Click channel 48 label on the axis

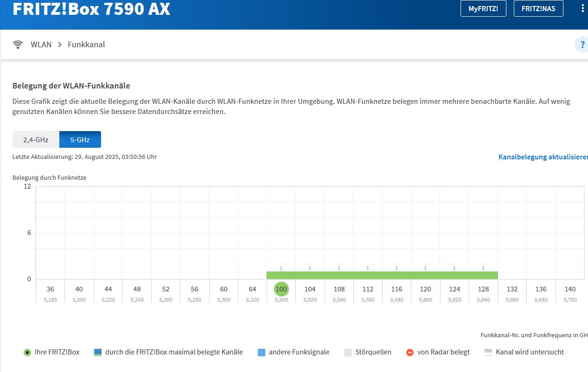pyautogui.click(x=137, y=289)
